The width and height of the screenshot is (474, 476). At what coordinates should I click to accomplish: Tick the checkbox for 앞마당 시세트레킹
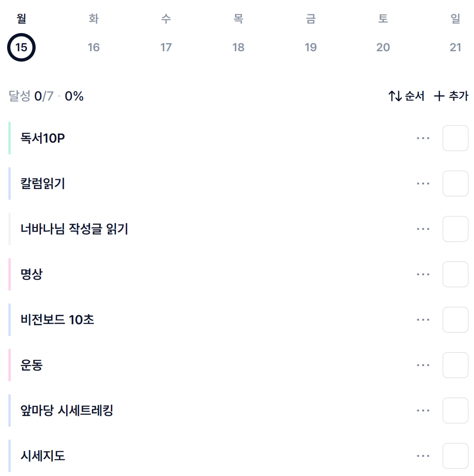click(455, 410)
